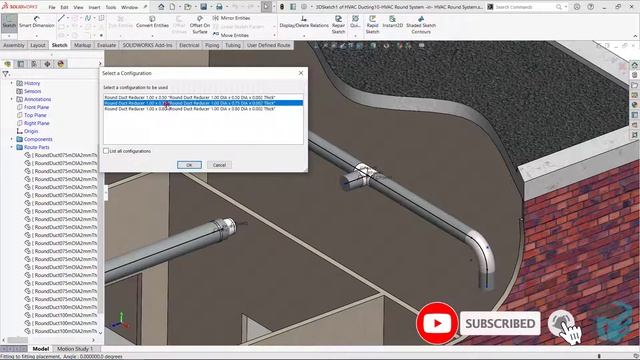
Task: Open the PropertyManager tab icon
Action: pos(21,64)
